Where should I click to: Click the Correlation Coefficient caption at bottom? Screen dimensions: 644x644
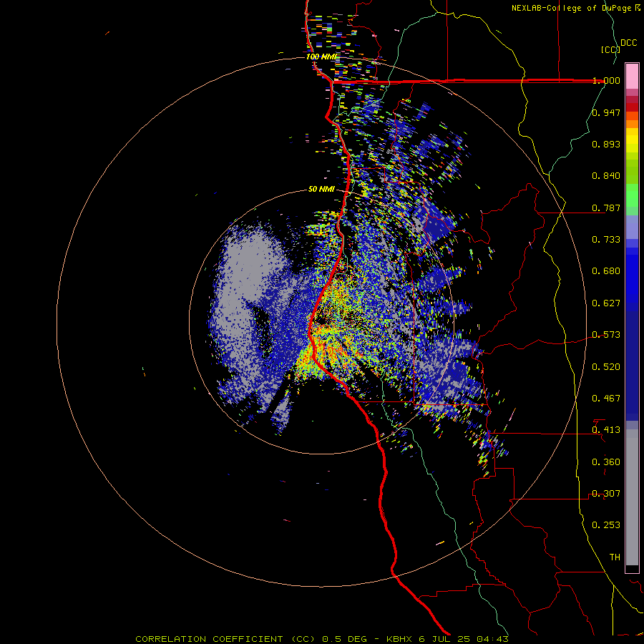pos(322,639)
